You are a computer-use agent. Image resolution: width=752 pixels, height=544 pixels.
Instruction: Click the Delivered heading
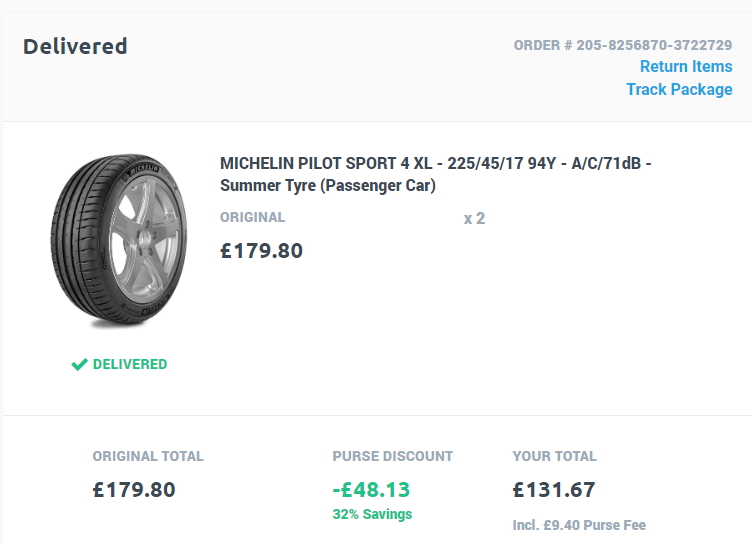[75, 47]
